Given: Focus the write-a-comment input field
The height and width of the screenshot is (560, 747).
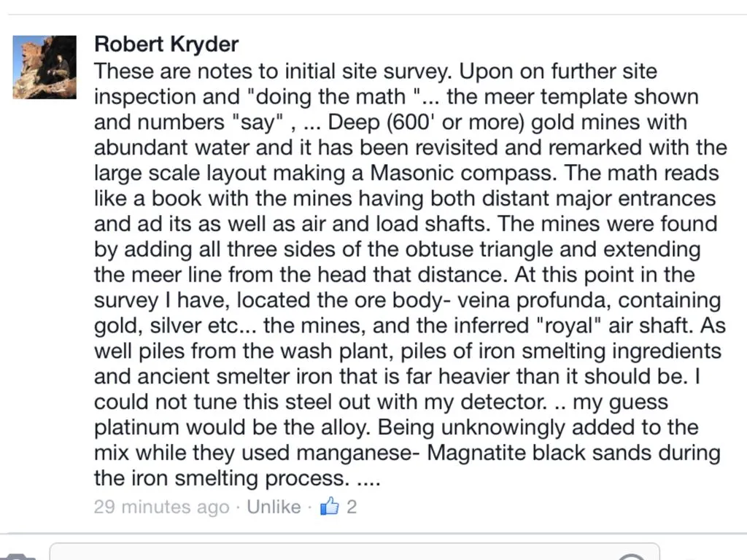Looking at the screenshot, I should pos(355,551).
